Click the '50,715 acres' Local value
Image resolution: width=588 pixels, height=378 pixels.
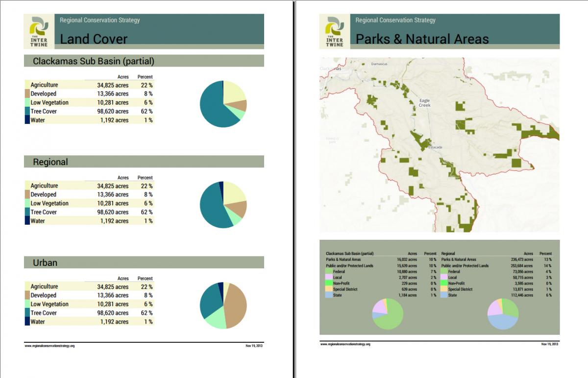[522, 277]
